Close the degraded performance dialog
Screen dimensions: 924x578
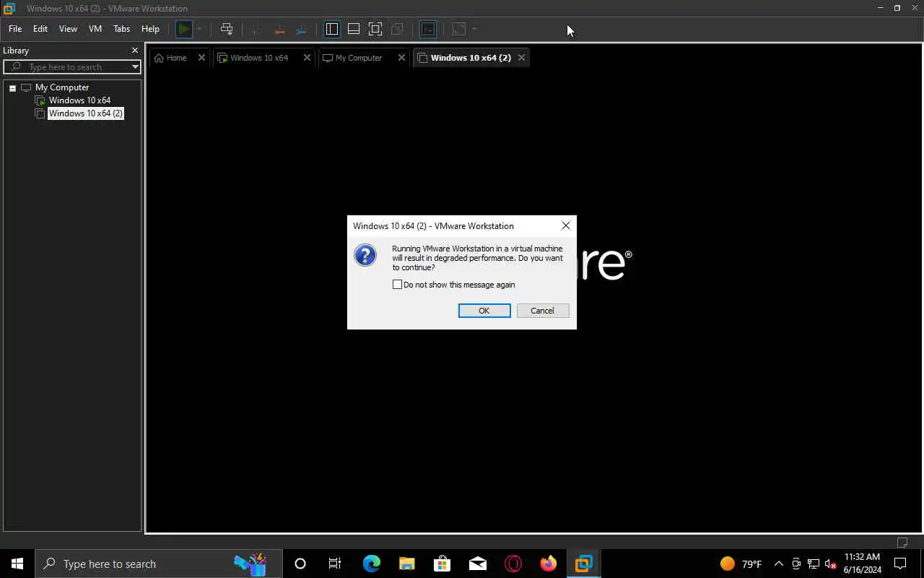click(566, 226)
